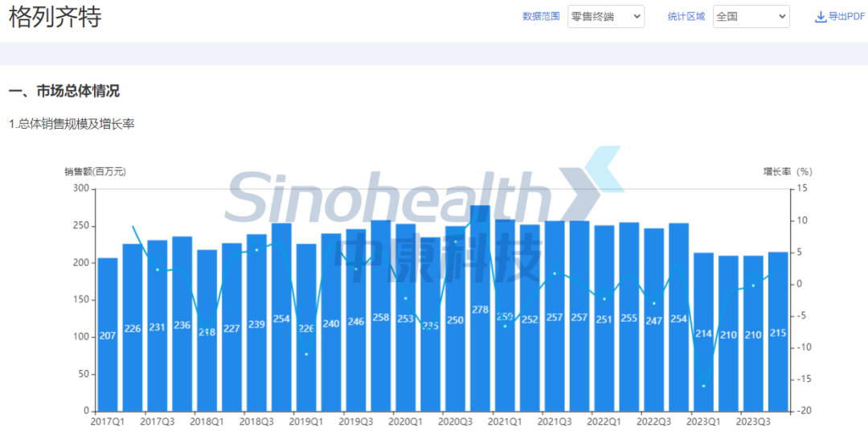Click the 增长率 (%) axis title
Image resolution: width=868 pixels, height=432 pixels.
(788, 171)
